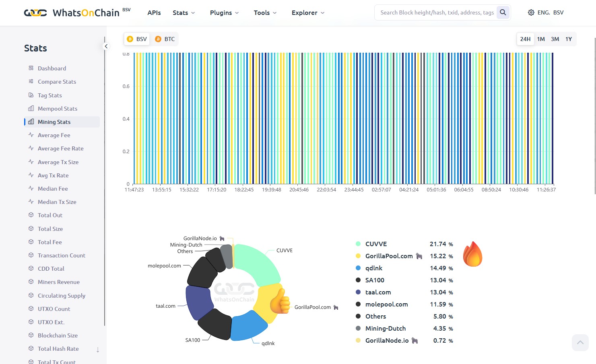Image resolution: width=596 pixels, height=364 pixels.
Task: Open the APIs page from the navbar
Action: (x=154, y=13)
